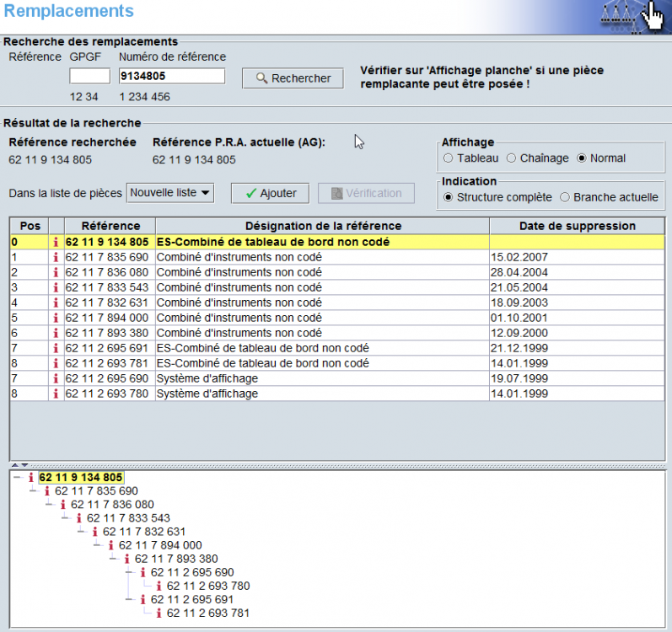The width and height of the screenshot is (672, 632).
Task: Select tree node 62 11 2 693 780
Action: 208,586
